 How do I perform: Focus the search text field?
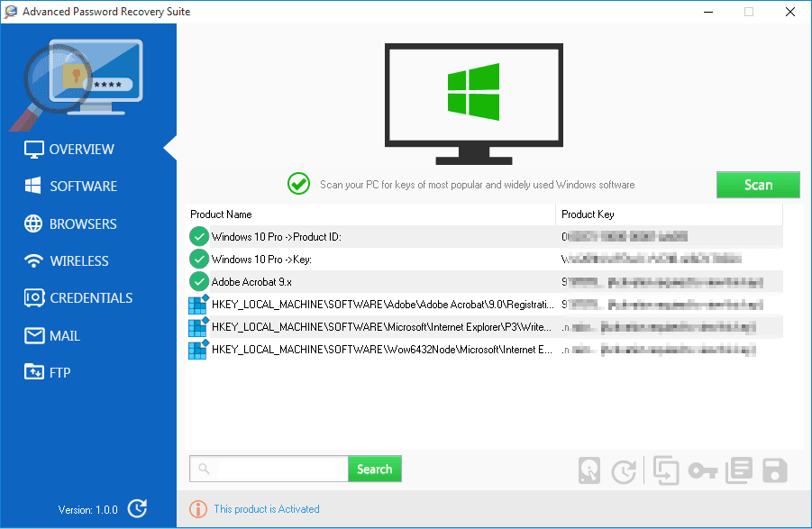pyautogui.click(x=269, y=469)
